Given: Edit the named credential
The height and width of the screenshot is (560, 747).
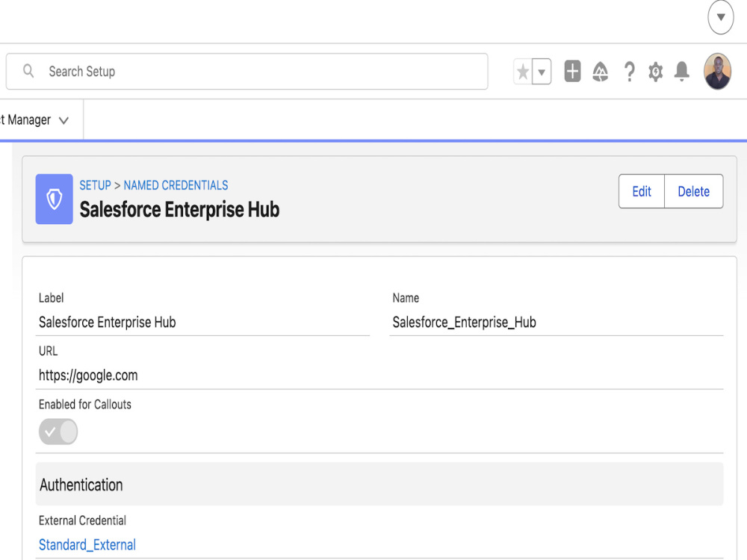Looking at the screenshot, I should tap(641, 191).
